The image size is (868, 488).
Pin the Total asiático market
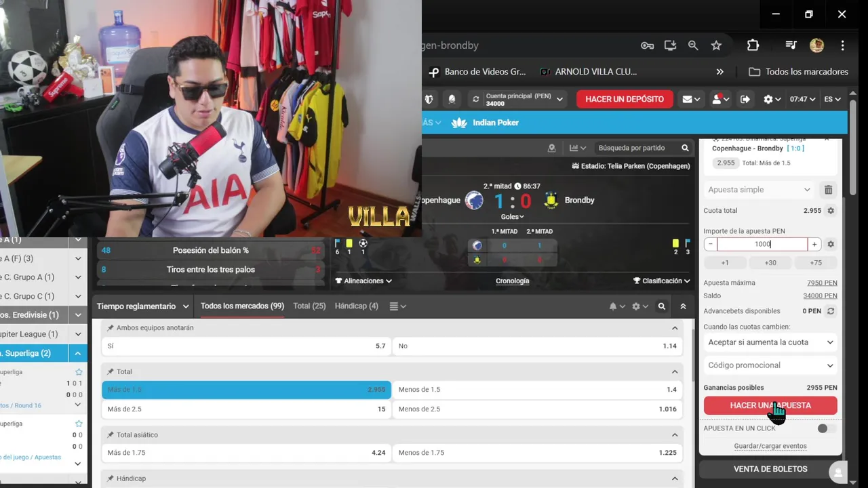pos(111,435)
